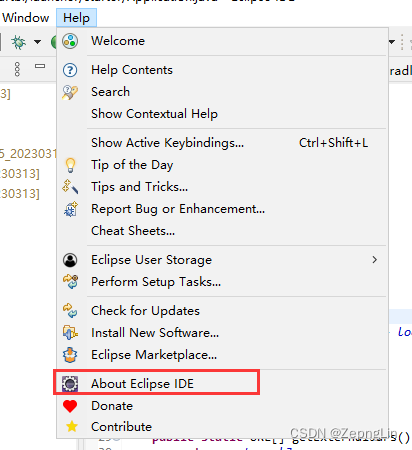Image resolution: width=412 pixels, height=450 pixels.
Task: Click the Eclipse User Storage avatar icon
Action: (70, 260)
